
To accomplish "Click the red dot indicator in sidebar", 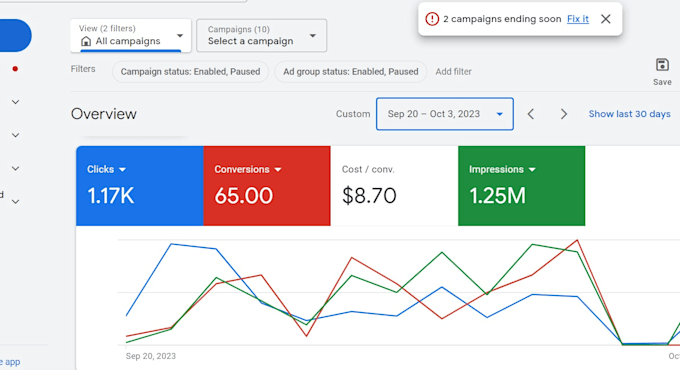I will click(15, 69).
